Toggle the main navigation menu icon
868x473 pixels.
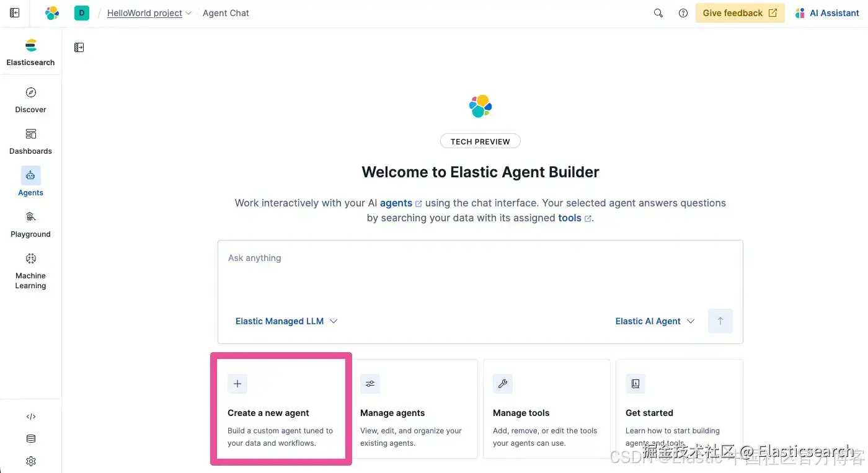[x=15, y=13]
